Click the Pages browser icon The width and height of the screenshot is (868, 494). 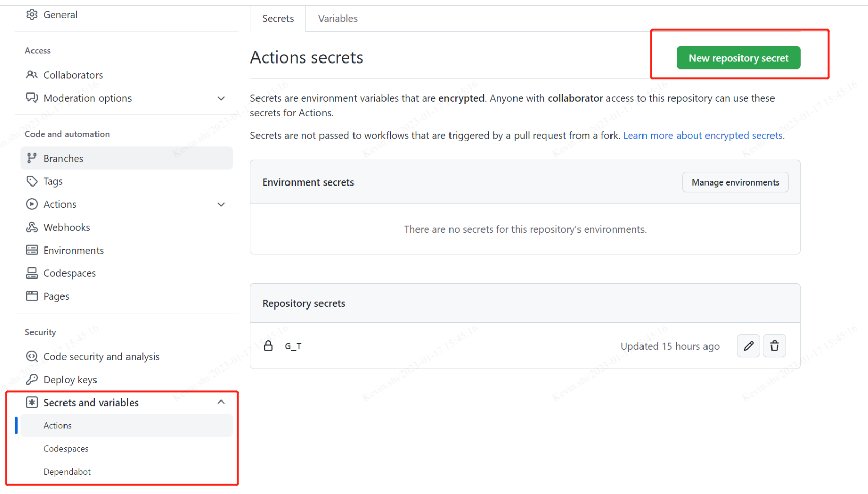point(32,296)
